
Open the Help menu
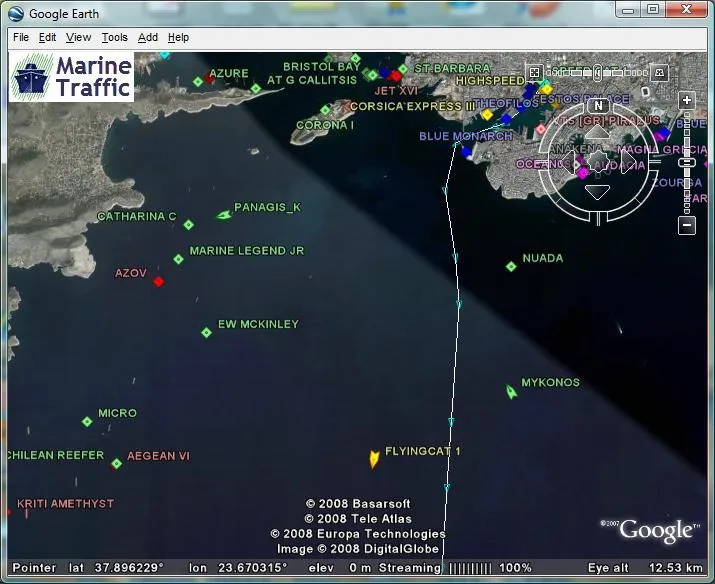click(x=178, y=37)
